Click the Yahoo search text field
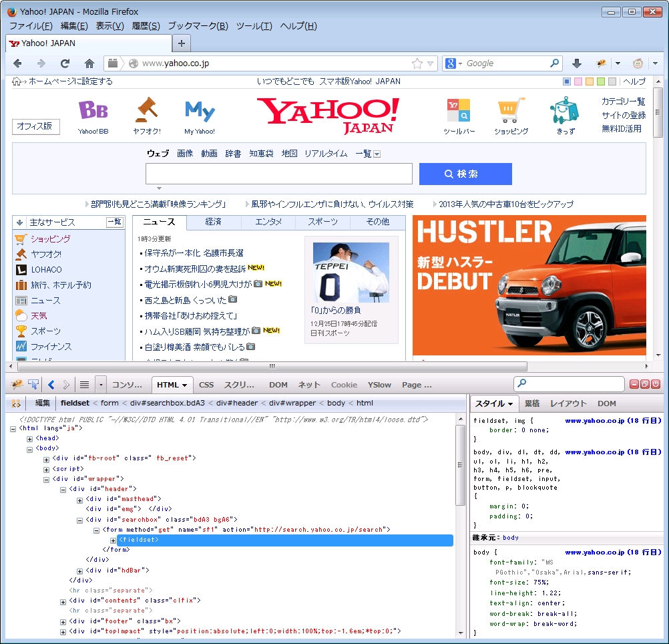This screenshot has width=669, height=644. [279, 174]
